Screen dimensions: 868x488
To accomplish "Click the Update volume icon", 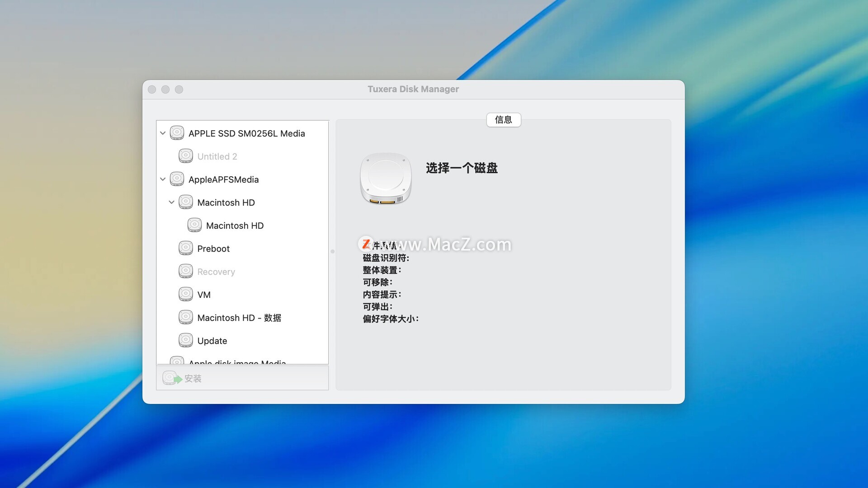I will pos(186,340).
